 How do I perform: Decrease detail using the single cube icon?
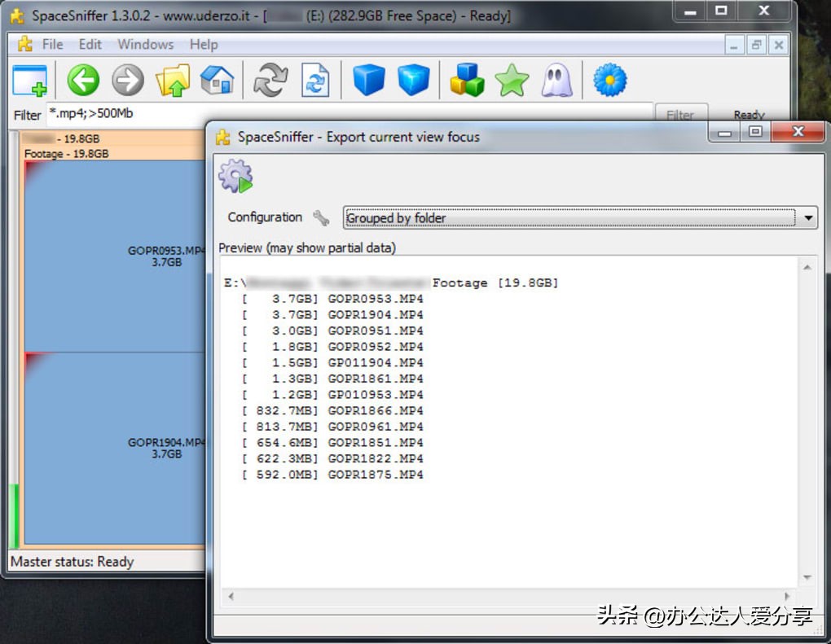pos(367,80)
